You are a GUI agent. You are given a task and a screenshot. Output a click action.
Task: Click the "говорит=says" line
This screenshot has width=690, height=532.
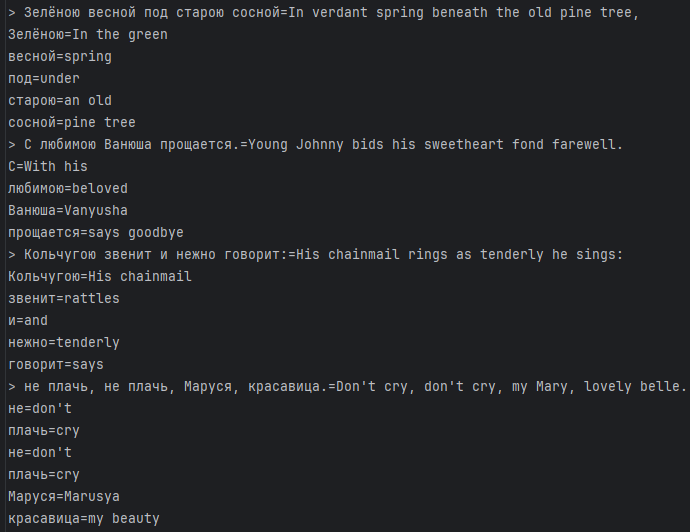click(56, 364)
